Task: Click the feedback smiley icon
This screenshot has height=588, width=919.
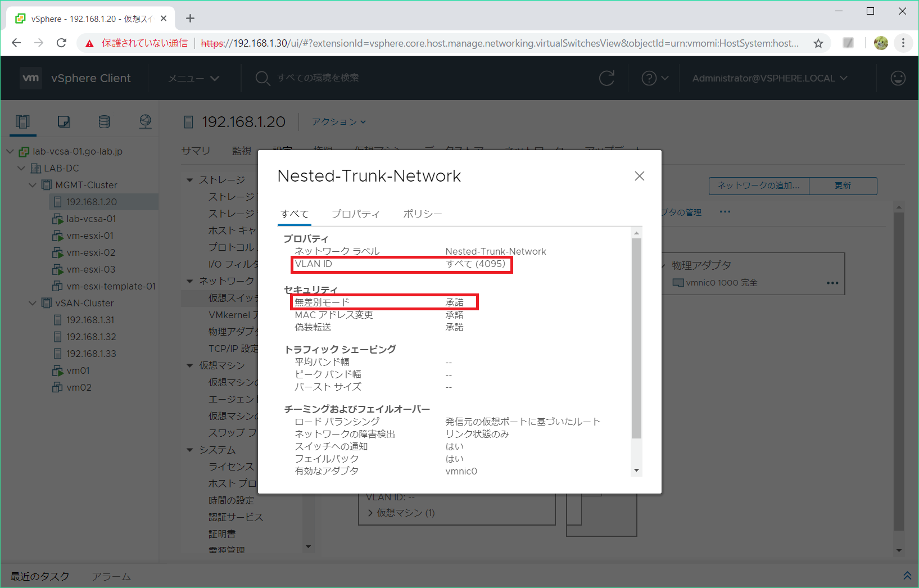Action: [x=898, y=78]
